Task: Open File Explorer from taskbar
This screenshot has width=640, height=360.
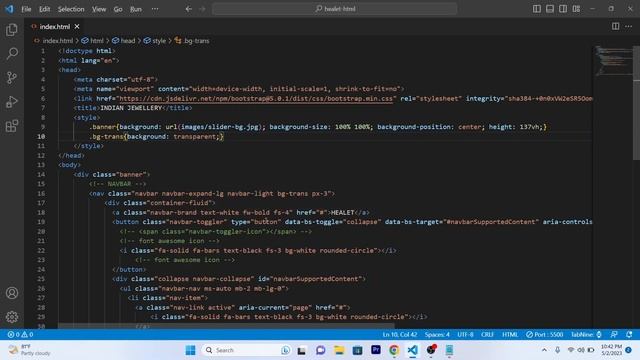Action: coord(339,350)
